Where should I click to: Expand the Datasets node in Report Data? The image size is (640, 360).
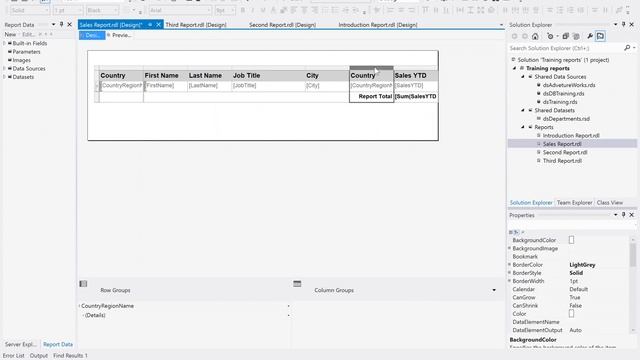[4, 77]
